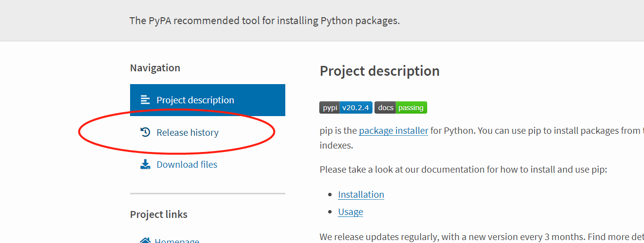This screenshot has width=644, height=243.
Task: Select the Project description navigation tab
Action: 195,100
